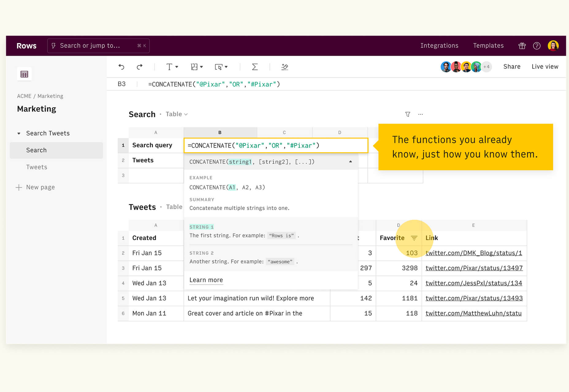Screen dimensions: 569x392
Task: Click the table grid icon in sidebar
Action: click(x=24, y=74)
